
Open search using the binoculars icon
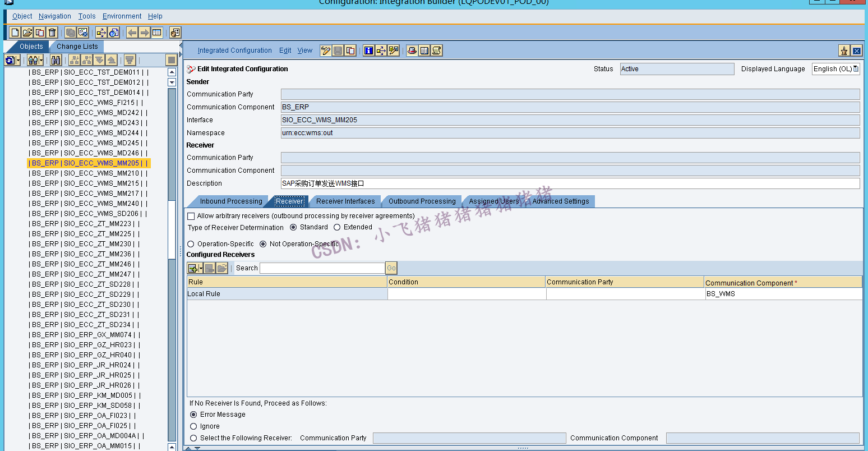click(55, 60)
